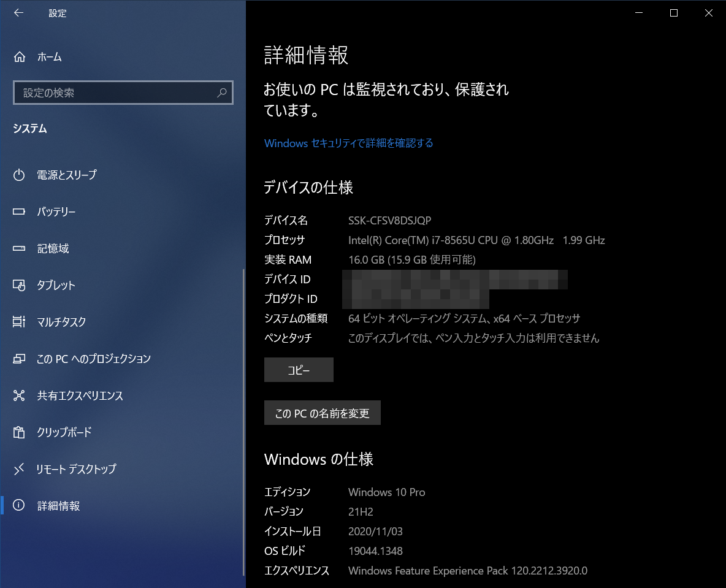The image size is (726, 588).
Task: Click the システム section heading in sidebar
Action: pyautogui.click(x=30, y=129)
